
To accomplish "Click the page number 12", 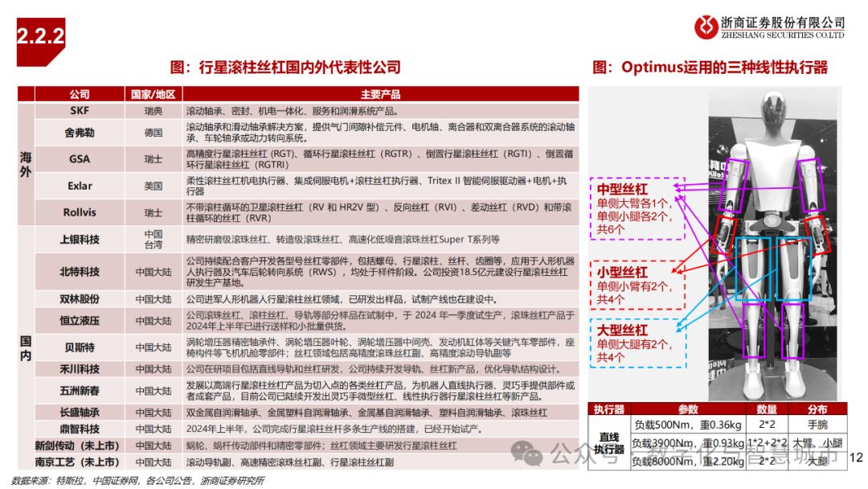I will (x=856, y=458).
